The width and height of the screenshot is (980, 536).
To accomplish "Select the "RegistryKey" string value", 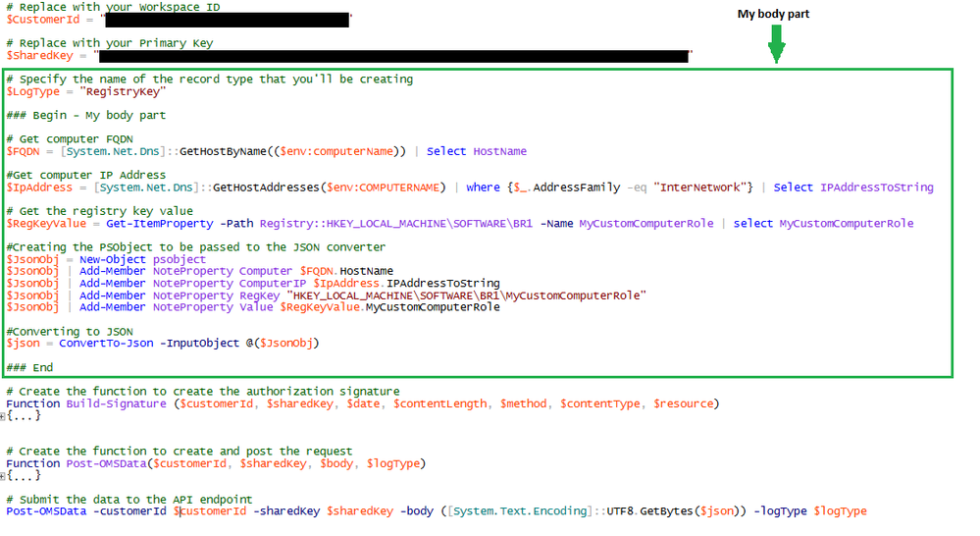I will pyautogui.click(x=123, y=92).
